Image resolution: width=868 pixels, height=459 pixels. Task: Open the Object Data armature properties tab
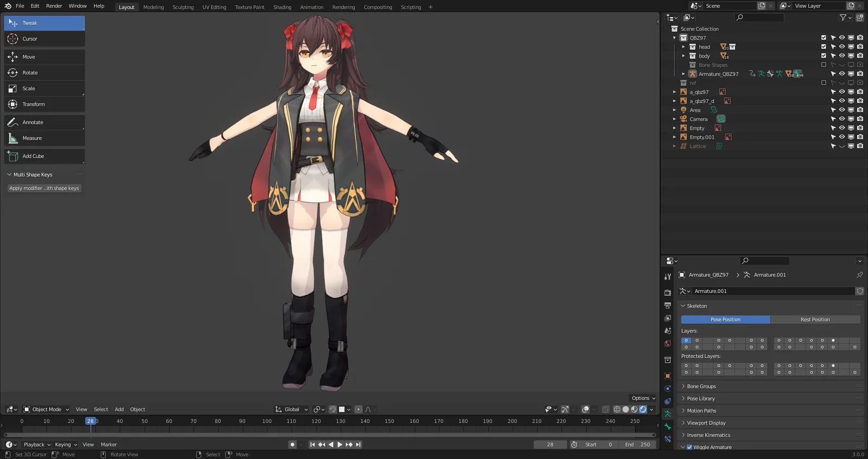pos(668,414)
